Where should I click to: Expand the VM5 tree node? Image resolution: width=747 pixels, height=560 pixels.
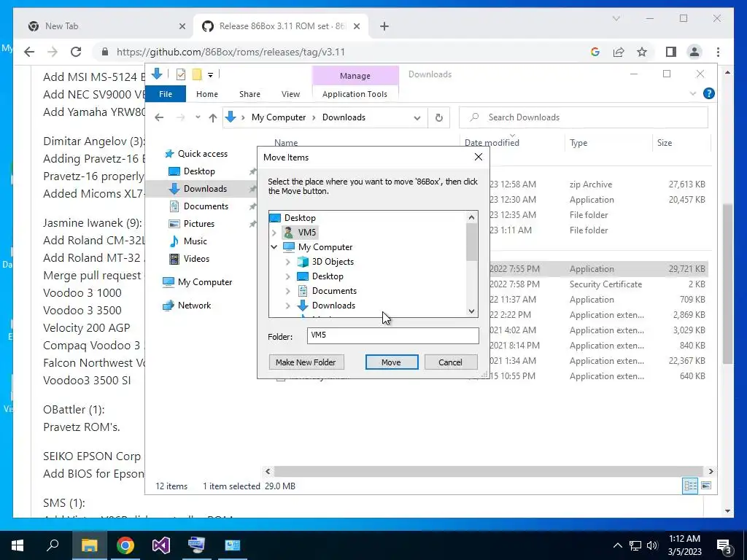click(274, 233)
